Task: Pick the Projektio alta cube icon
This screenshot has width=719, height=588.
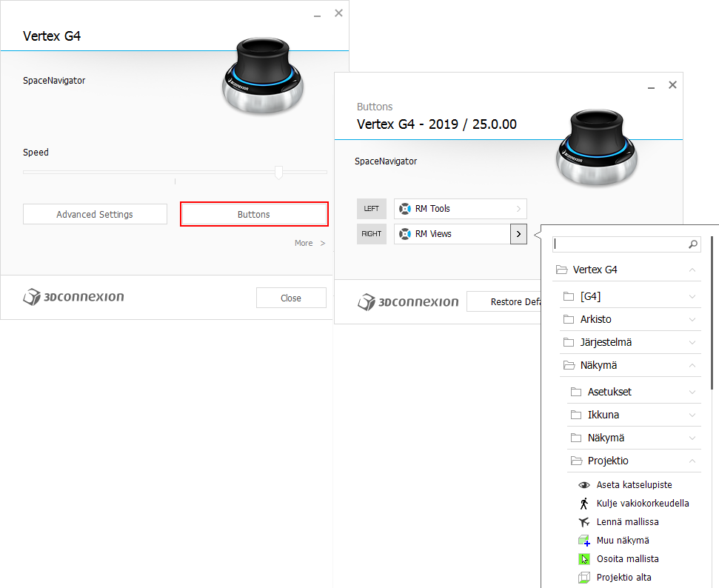Action: click(583, 578)
